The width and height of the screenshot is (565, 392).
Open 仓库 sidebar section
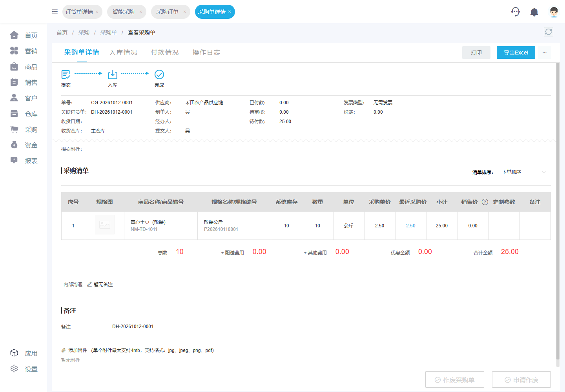[24, 114]
